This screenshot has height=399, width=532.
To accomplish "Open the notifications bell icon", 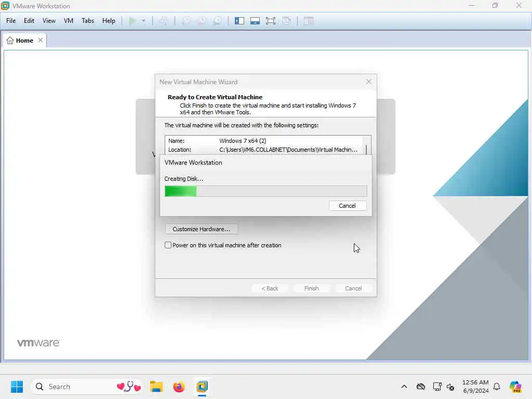I will 497,387.
